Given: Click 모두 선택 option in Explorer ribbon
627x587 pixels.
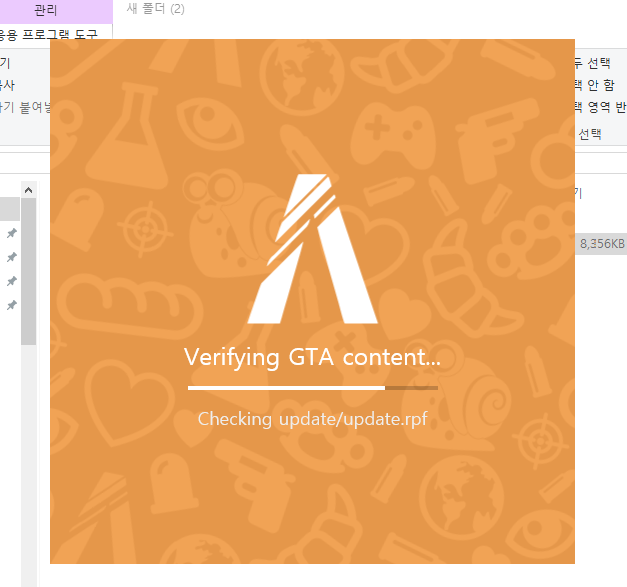Looking at the screenshot, I should click(593, 63).
